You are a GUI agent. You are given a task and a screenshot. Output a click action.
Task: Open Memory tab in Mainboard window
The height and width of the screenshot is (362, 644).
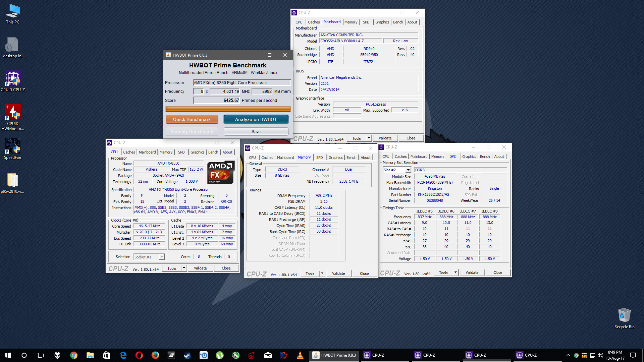[351, 22]
